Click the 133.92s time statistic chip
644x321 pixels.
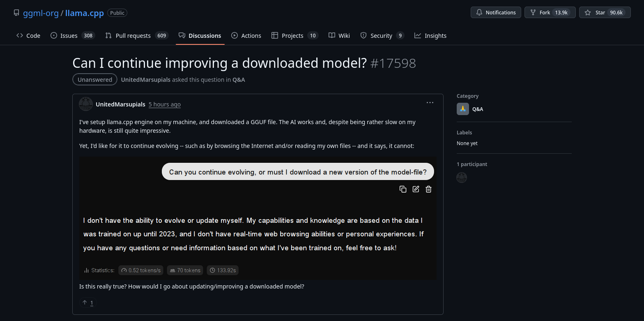click(x=223, y=270)
